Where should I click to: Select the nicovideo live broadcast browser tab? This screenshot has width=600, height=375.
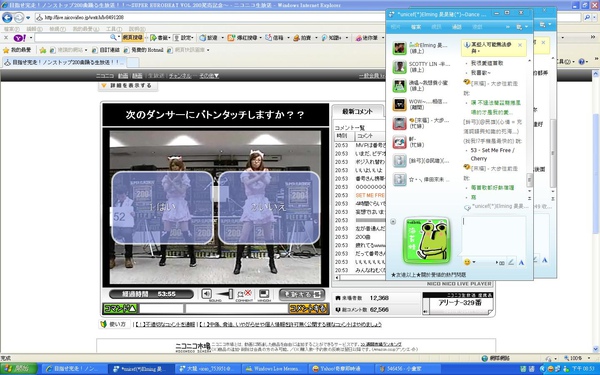tap(64, 62)
